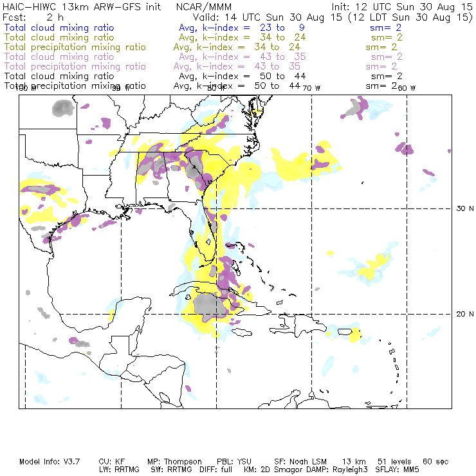Select the black "Total cloud mixing ratio" legend label

(59, 76)
